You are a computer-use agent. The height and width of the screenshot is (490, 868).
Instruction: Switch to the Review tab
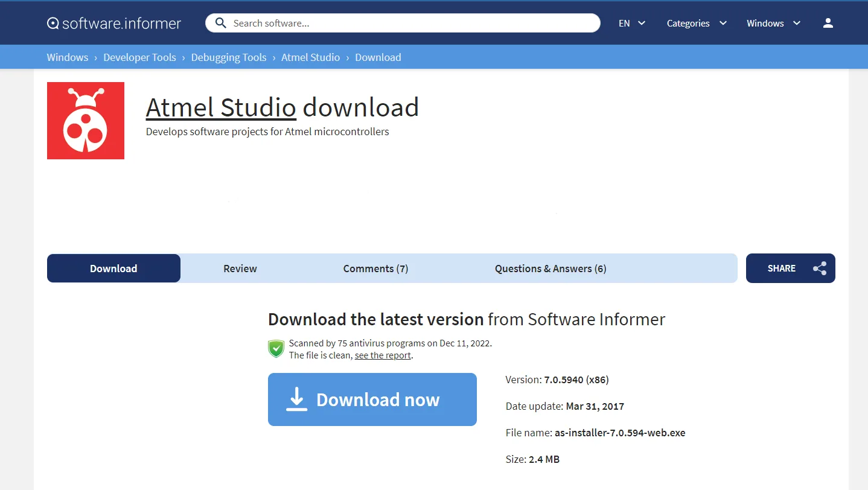[240, 269]
